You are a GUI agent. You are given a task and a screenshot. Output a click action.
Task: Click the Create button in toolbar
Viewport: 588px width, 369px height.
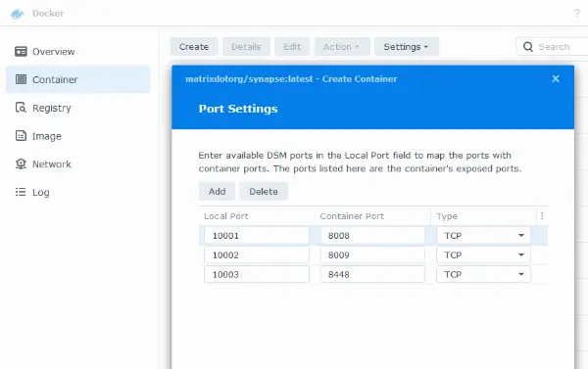click(194, 47)
